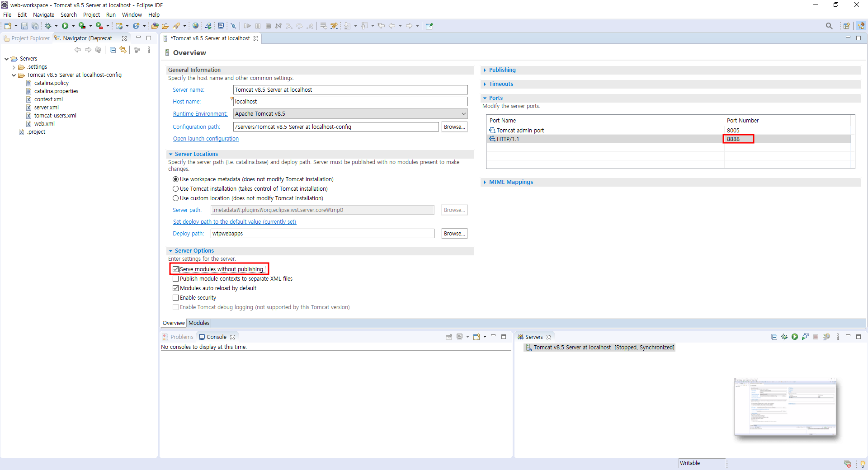Click the Deploy path field containing wtpwebapps
This screenshot has width=868, height=470.
coord(322,234)
